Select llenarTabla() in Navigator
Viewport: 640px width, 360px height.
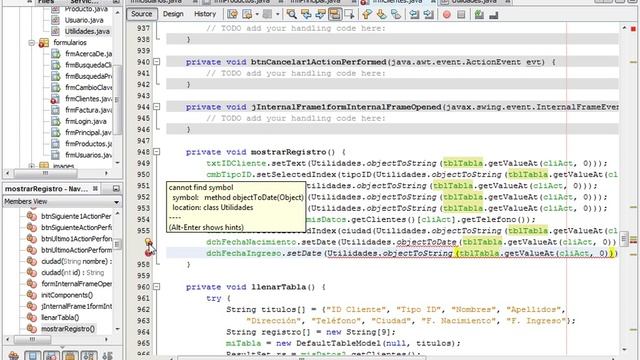click(x=60, y=318)
